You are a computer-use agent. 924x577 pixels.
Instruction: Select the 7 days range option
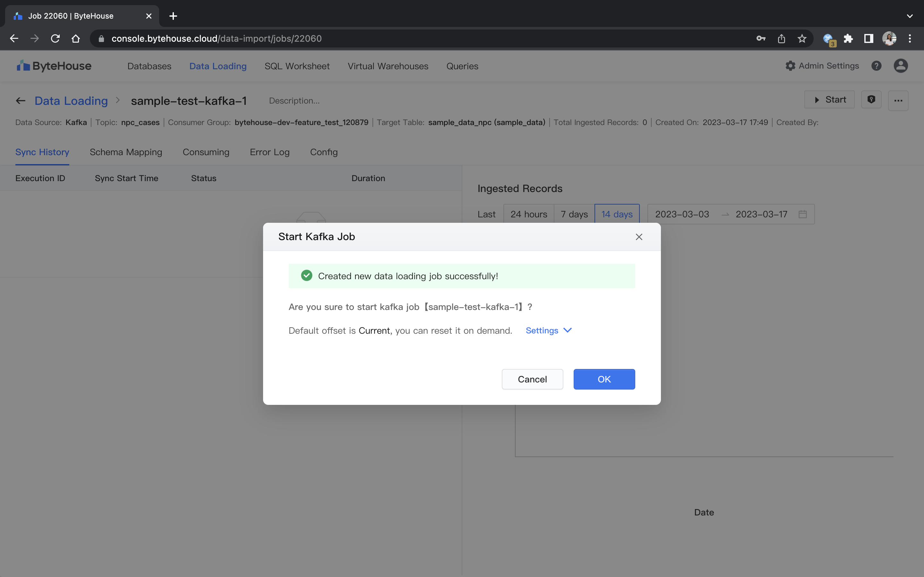pyautogui.click(x=574, y=214)
